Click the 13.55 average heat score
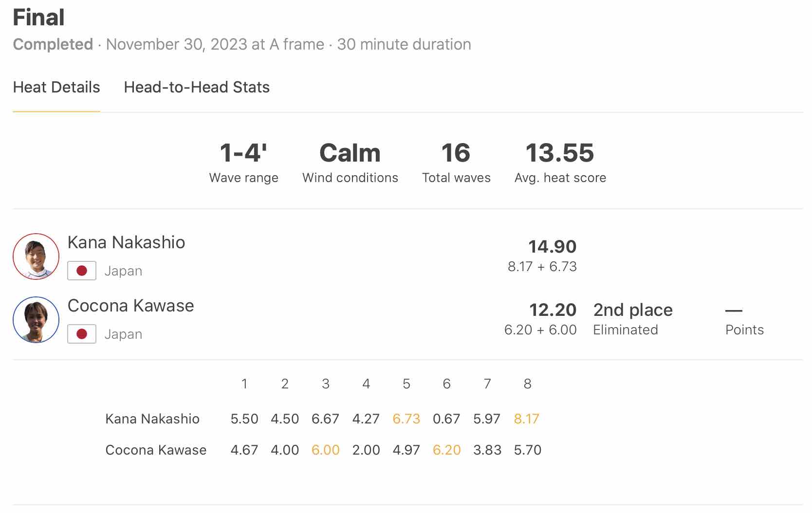The height and width of the screenshot is (513, 812). pyautogui.click(x=560, y=153)
